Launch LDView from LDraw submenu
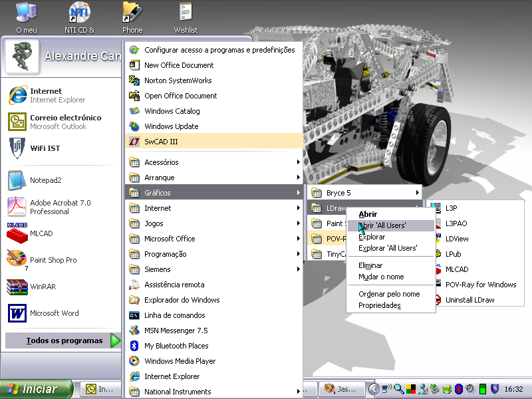The width and height of the screenshot is (532, 399). click(479, 239)
